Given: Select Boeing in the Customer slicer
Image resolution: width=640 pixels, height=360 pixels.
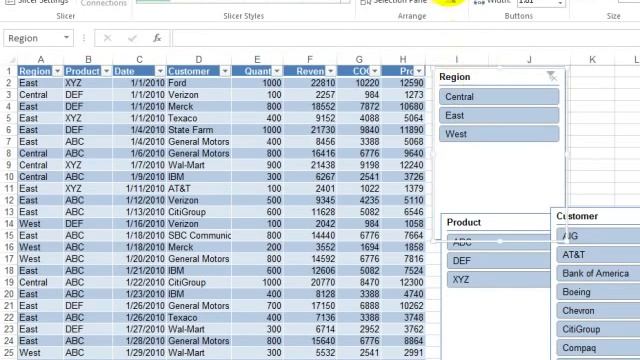Looking at the screenshot, I should [598, 292].
